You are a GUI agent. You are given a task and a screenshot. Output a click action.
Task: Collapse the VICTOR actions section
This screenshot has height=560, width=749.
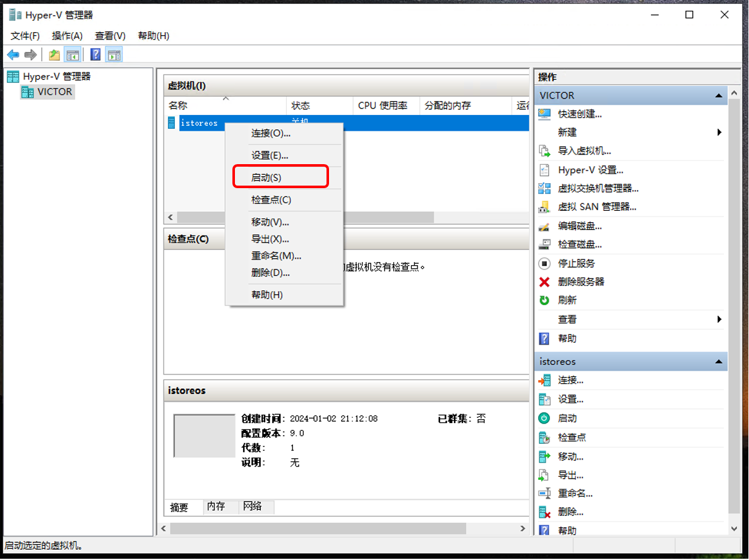[x=719, y=95]
